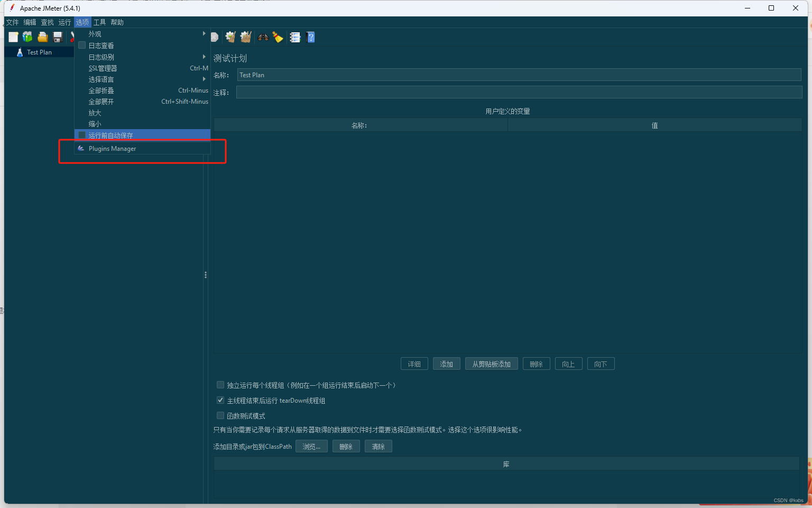The height and width of the screenshot is (508, 812).
Task: Click the Clear All double-broom icon
Action: pos(245,37)
